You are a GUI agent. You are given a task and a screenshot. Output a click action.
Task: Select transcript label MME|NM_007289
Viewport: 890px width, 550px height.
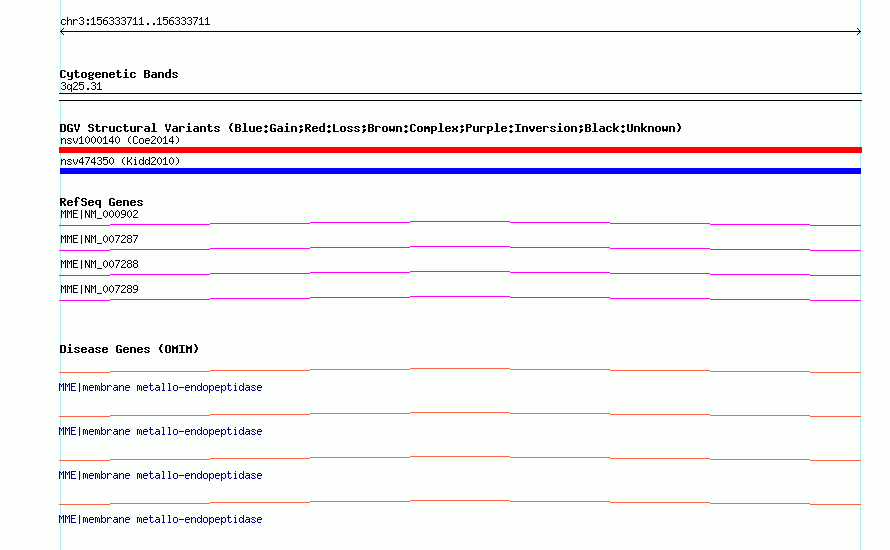pyautogui.click(x=99, y=289)
